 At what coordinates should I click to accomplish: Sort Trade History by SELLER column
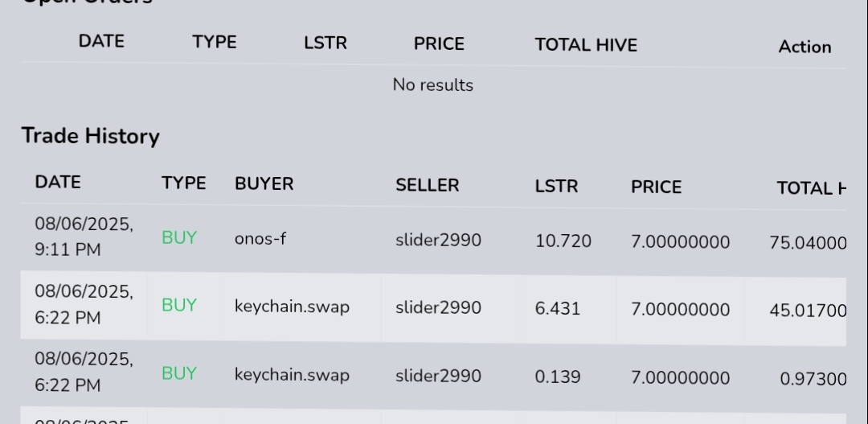427,185
